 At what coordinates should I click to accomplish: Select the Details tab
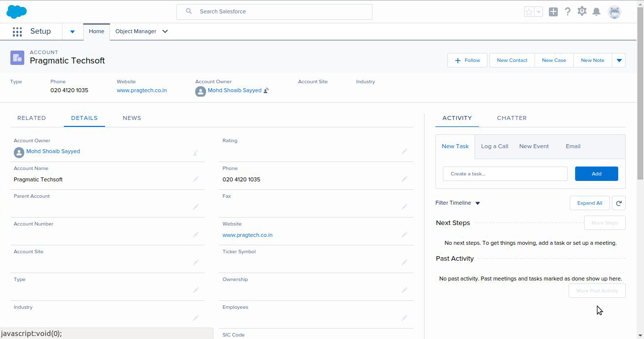coord(84,118)
